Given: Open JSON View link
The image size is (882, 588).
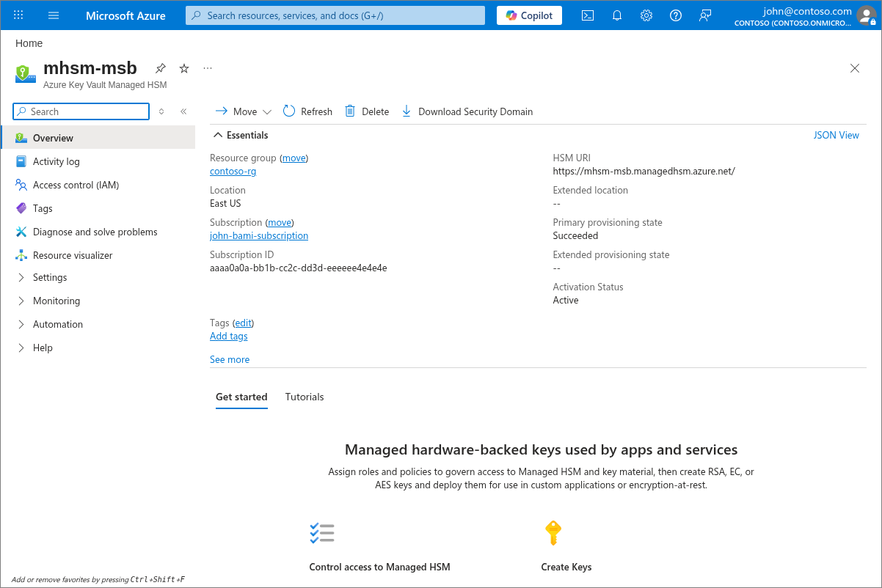Looking at the screenshot, I should tap(837, 135).
